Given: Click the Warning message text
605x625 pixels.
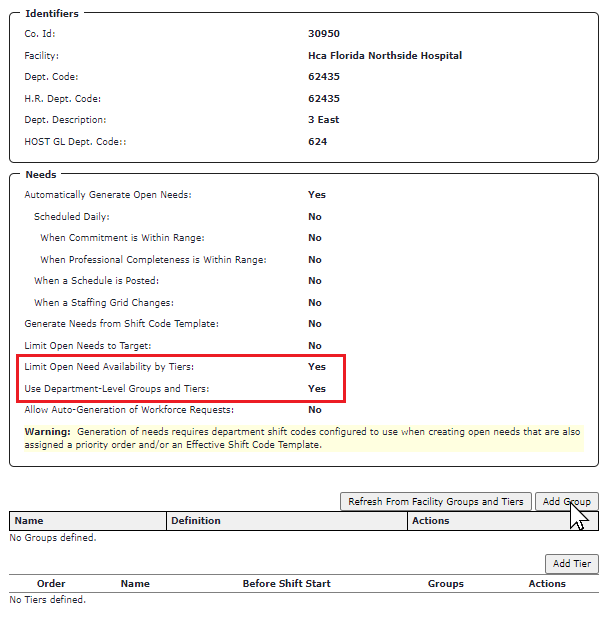Looking at the screenshot, I should tap(302, 438).
